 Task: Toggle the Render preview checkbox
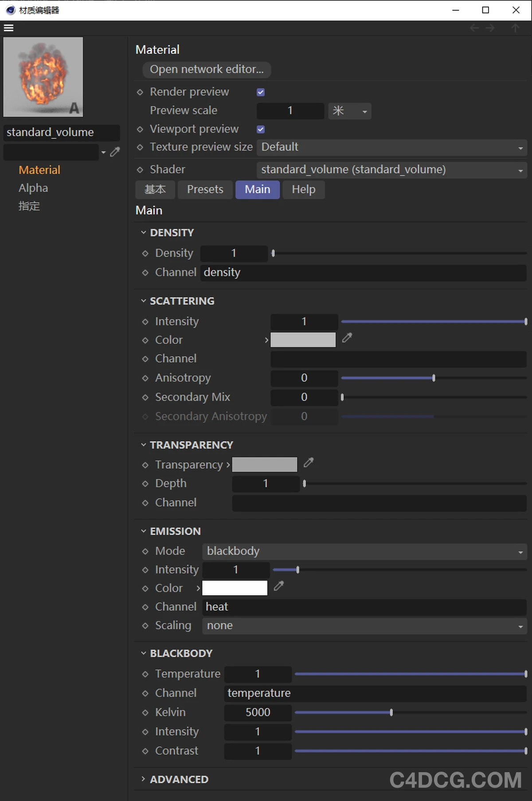[x=261, y=92]
